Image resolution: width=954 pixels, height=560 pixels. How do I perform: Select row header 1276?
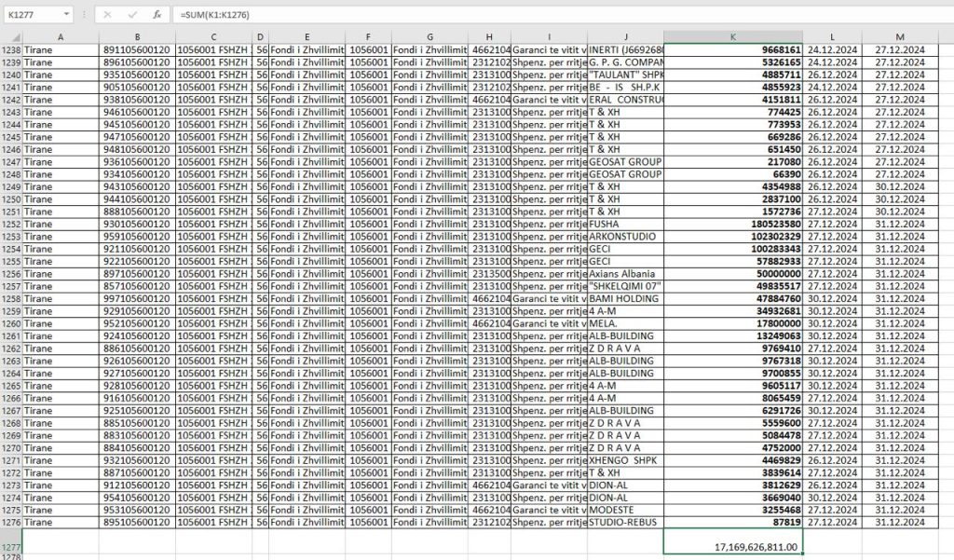pos(11,522)
